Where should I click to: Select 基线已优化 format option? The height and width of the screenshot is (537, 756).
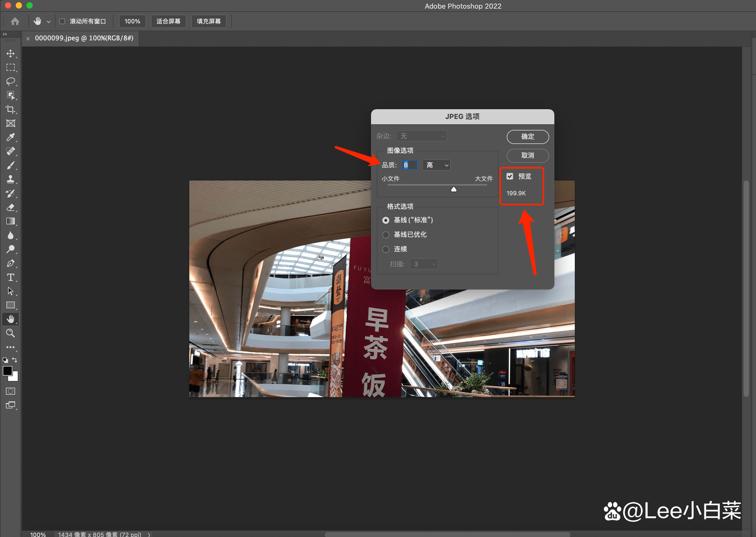[386, 235]
